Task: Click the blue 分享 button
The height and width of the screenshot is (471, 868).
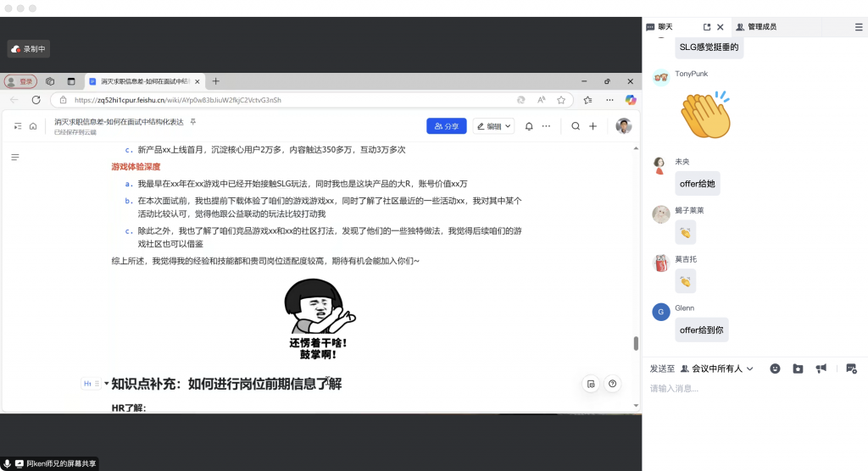Action: [x=446, y=126]
